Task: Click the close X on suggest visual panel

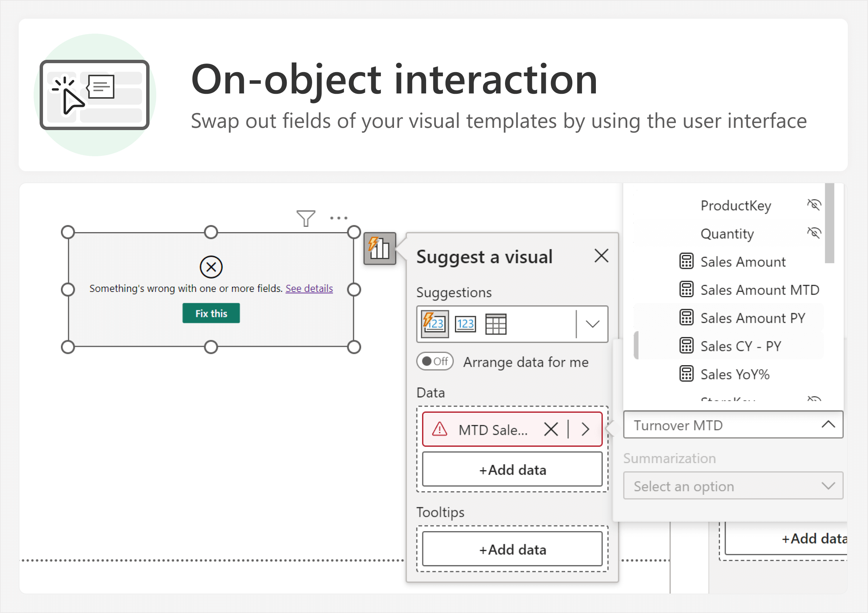Action: (x=601, y=256)
